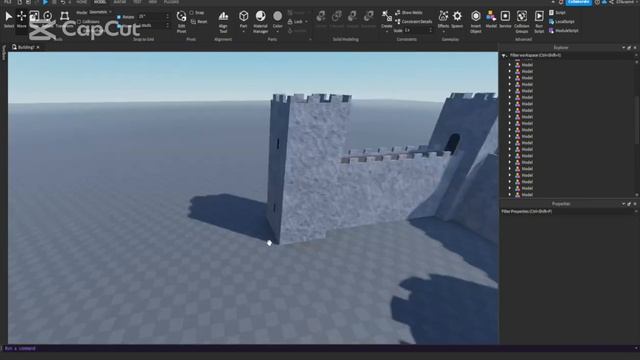
Task: Click the Collaborate button
Action: coord(579,2)
